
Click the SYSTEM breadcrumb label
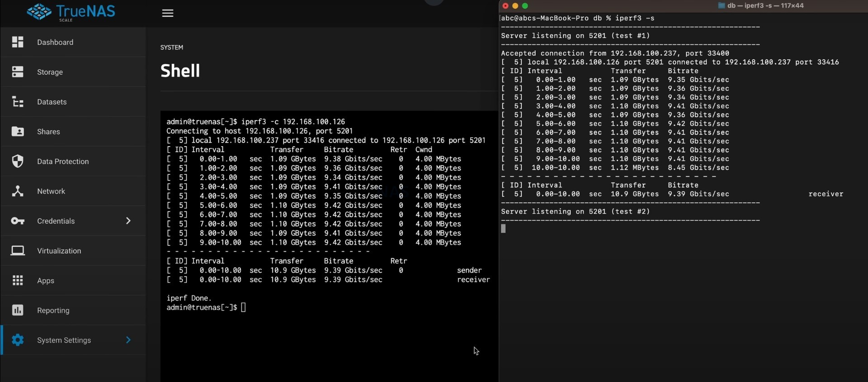(172, 48)
